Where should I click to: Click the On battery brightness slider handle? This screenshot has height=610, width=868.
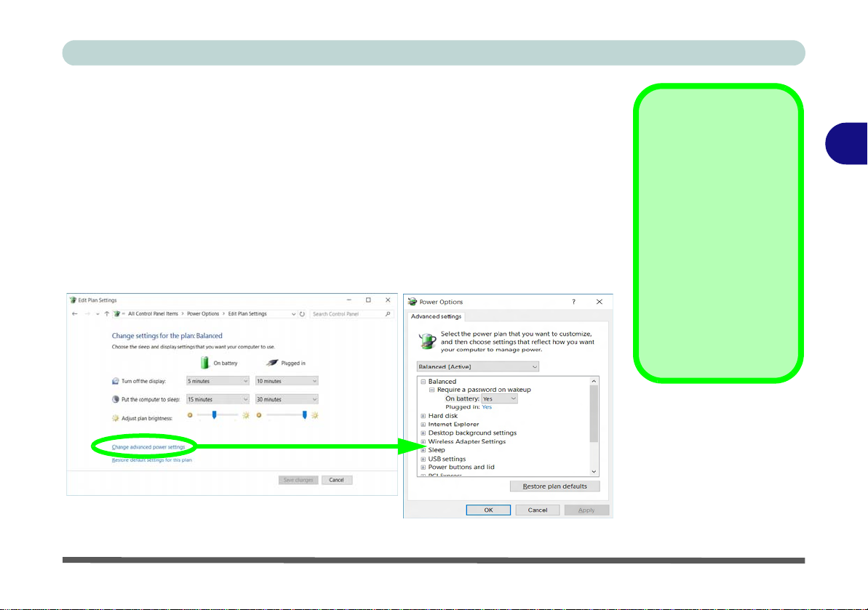click(x=214, y=414)
